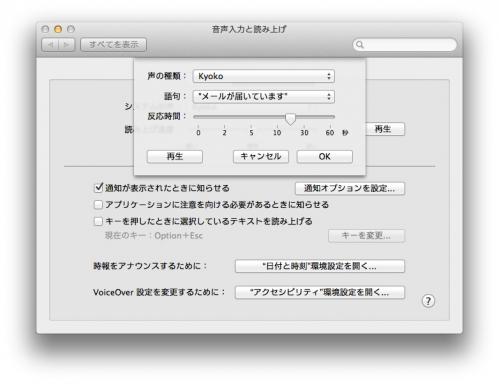Image resolution: width=499 pixels, height=384 pixels.
Task: Enable アプリケーションに注意を向ける必要があるときに知らせる checkbox
Action: (98, 204)
